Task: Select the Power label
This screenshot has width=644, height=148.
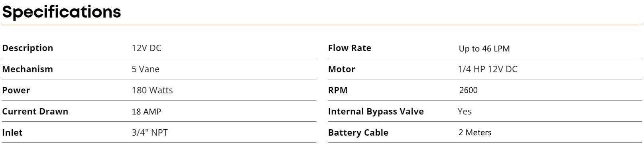Action: 16,90
